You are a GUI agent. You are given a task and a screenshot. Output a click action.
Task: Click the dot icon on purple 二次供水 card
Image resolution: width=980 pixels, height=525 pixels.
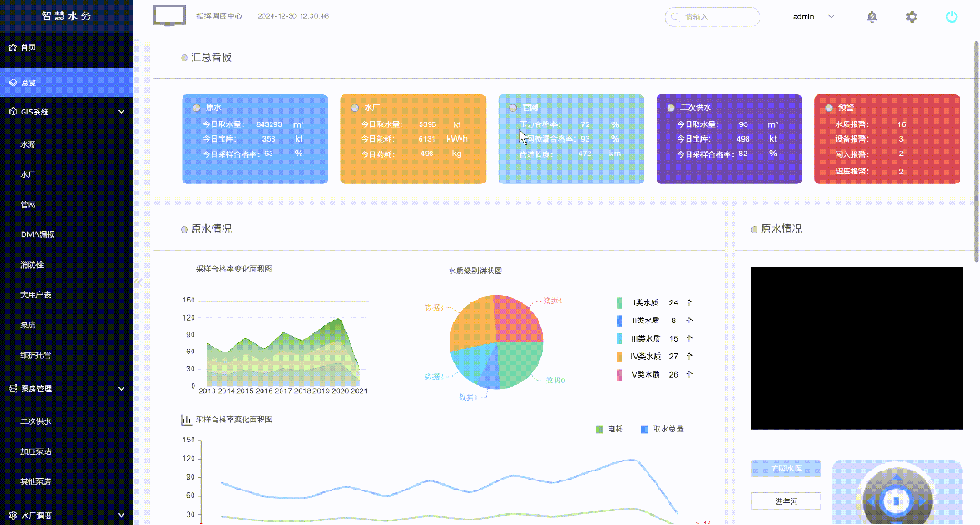[x=670, y=107]
